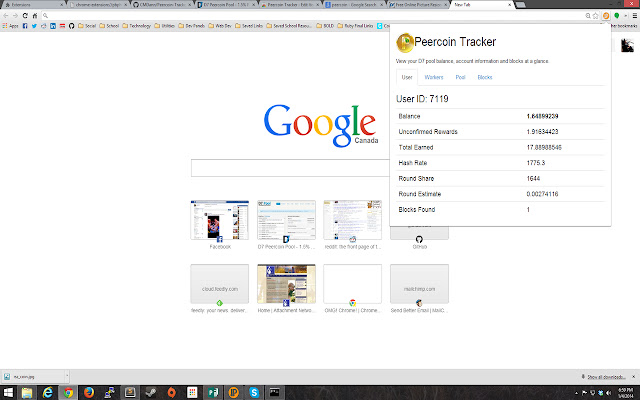Open the Dev Funds bookmarks folder
Image resolution: width=640 pixels, height=400 pixels.
point(191,26)
